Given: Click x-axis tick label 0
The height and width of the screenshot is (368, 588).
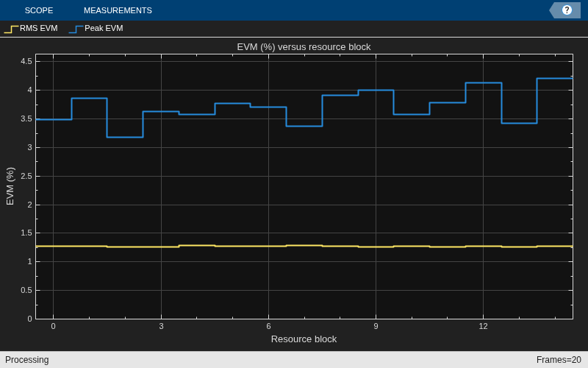Looking at the screenshot, I should pyautogui.click(x=53, y=326).
